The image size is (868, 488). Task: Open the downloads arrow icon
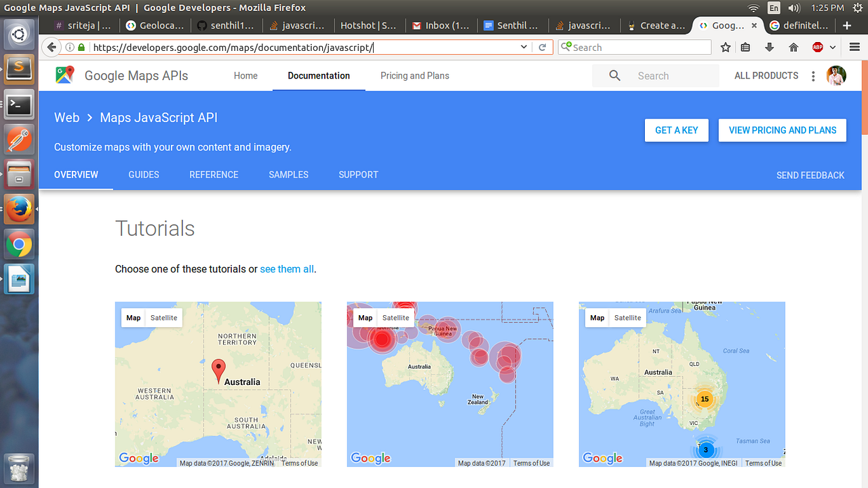tap(769, 47)
